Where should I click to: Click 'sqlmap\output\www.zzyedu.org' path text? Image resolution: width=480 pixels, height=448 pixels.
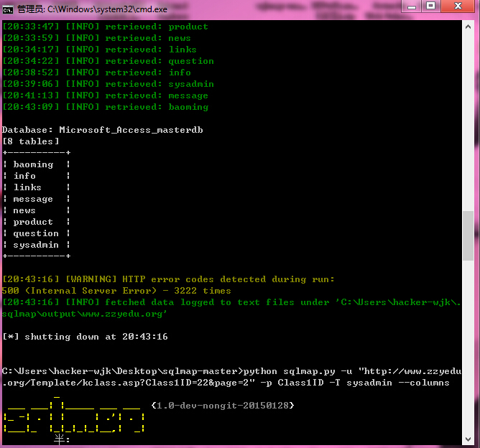(x=85, y=314)
